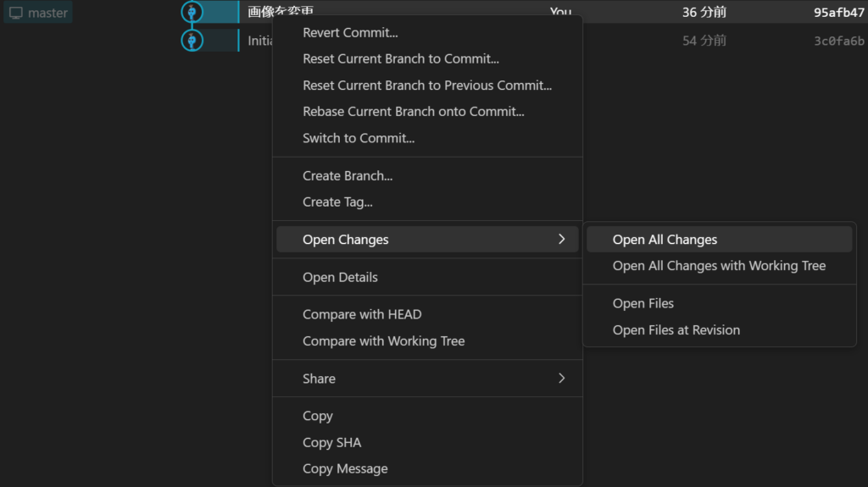Select the Initial commit row hash 3c0fa6b

(838, 41)
